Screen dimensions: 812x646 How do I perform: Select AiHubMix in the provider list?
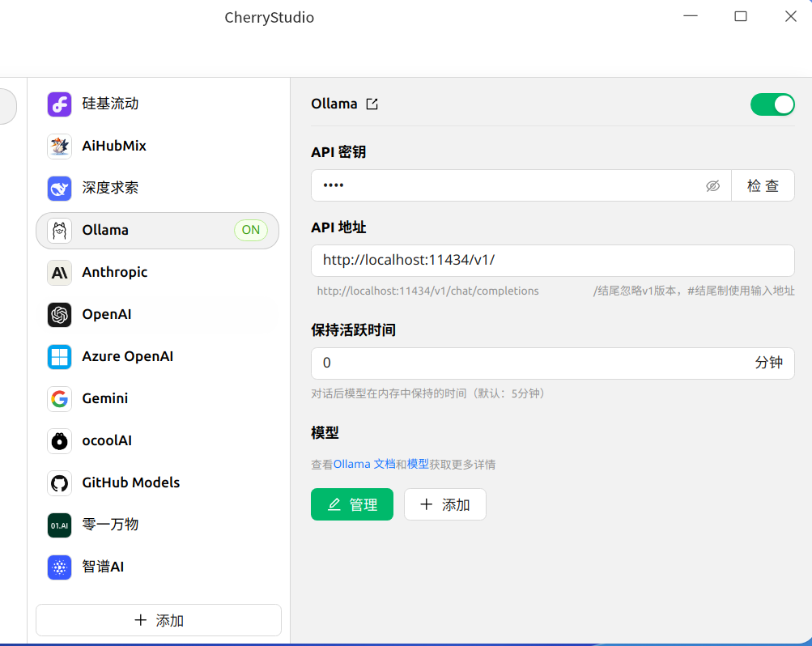(157, 146)
